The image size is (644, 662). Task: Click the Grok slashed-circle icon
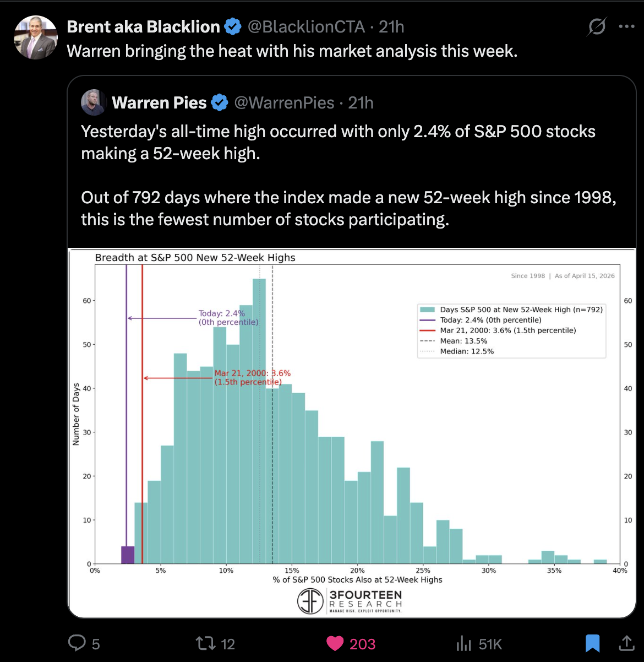(x=597, y=26)
